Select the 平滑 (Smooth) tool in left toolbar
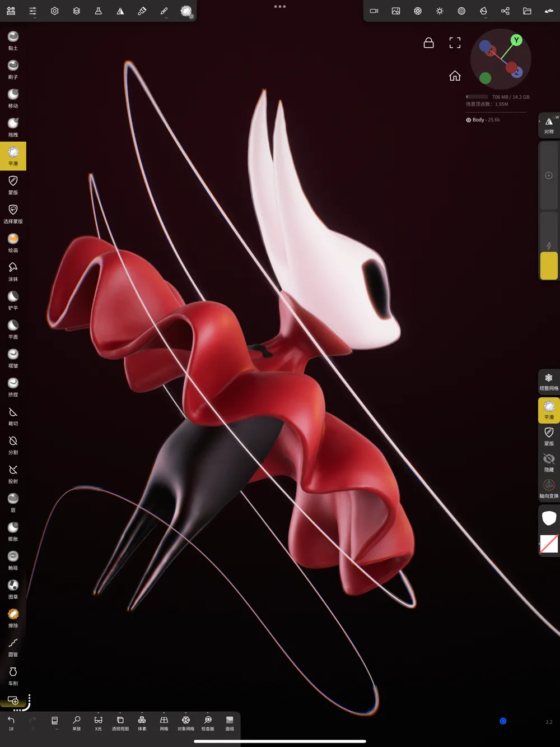This screenshot has width=560, height=747. [13, 156]
